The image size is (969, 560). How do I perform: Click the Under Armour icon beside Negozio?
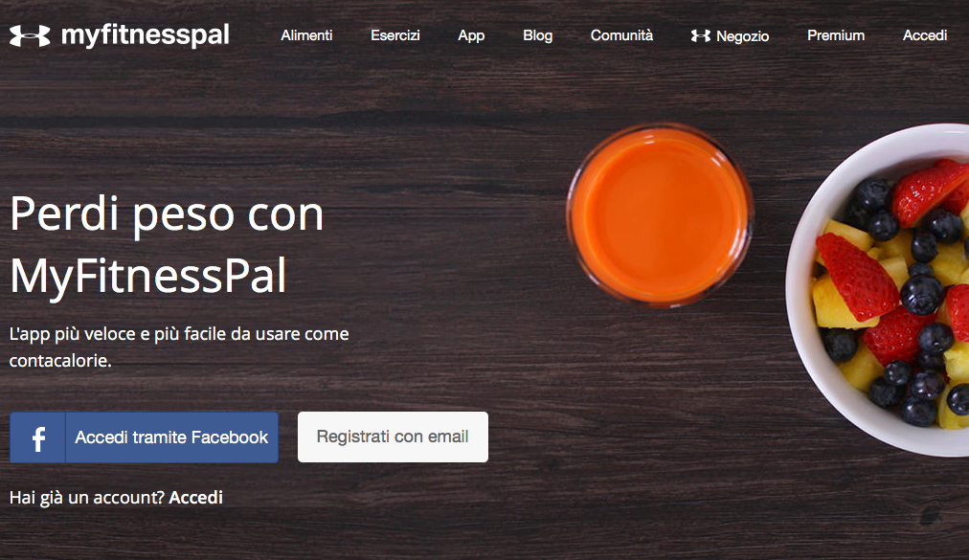tap(700, 35)
